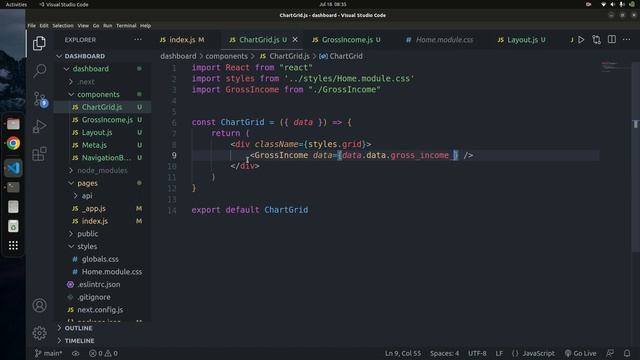Click Ln 9, Col 55 cursor position

click(402, 353)
